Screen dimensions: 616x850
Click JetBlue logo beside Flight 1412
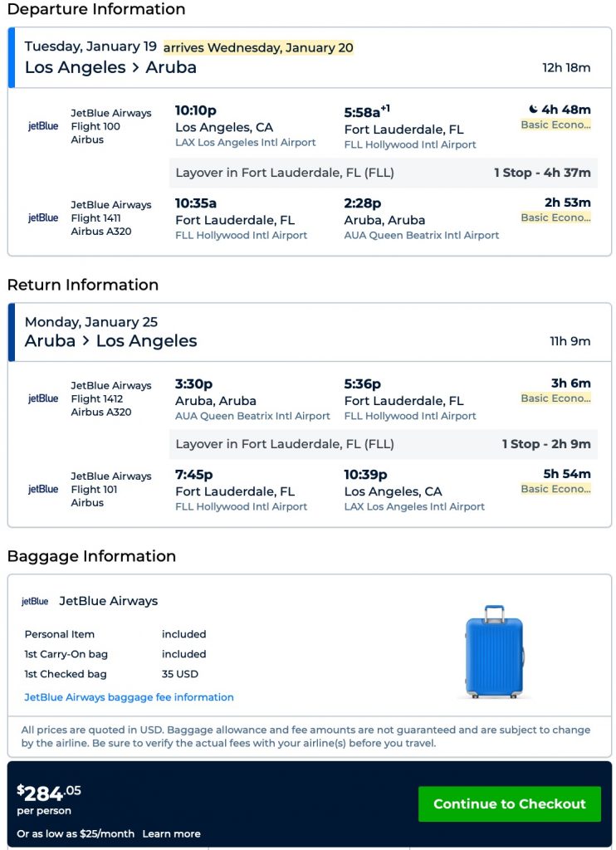click(x=43, y=398)
